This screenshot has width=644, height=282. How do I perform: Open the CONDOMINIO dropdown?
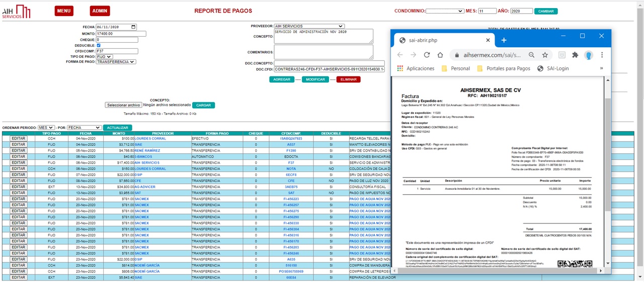click(x=445, y=11)
